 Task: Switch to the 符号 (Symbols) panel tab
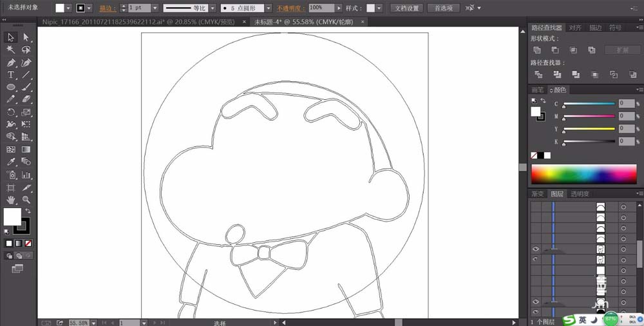pos(615,28)
